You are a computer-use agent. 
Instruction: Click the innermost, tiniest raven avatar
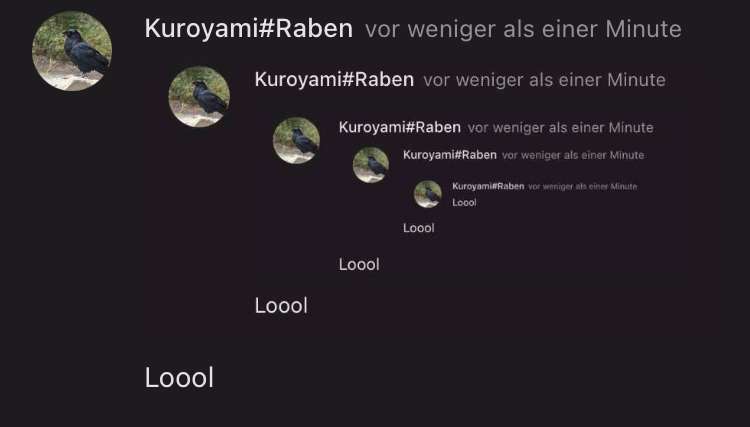(428, 194)
